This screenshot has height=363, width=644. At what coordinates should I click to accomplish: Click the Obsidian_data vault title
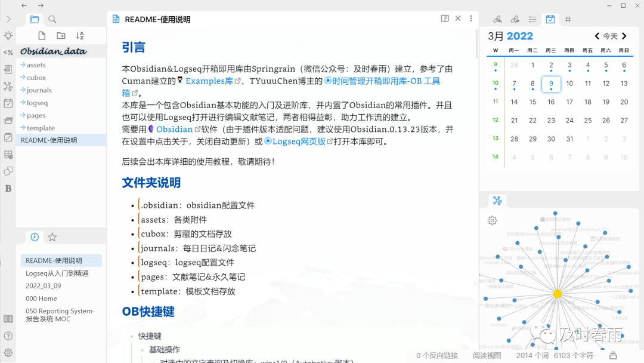point(54,51)
